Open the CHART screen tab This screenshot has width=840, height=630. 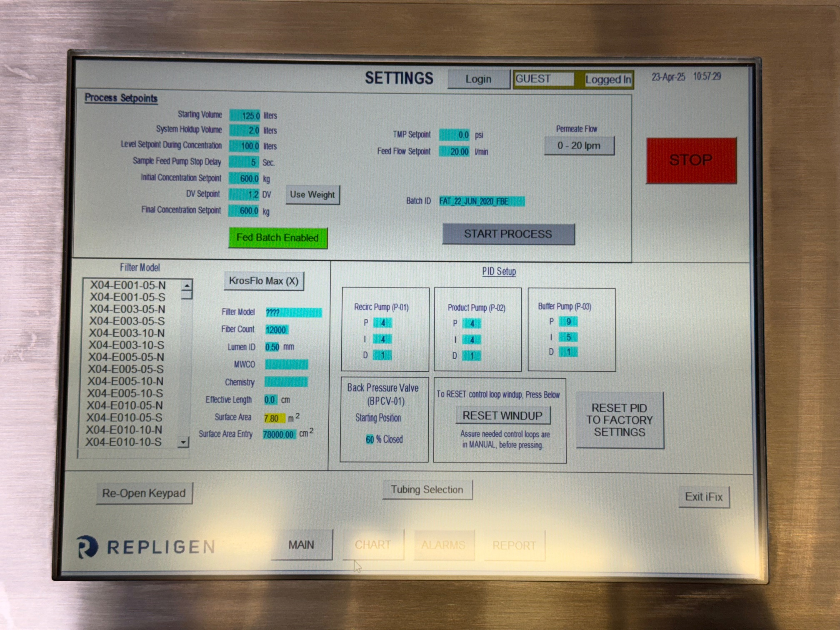pyautogui.click(x=373, y=545)
